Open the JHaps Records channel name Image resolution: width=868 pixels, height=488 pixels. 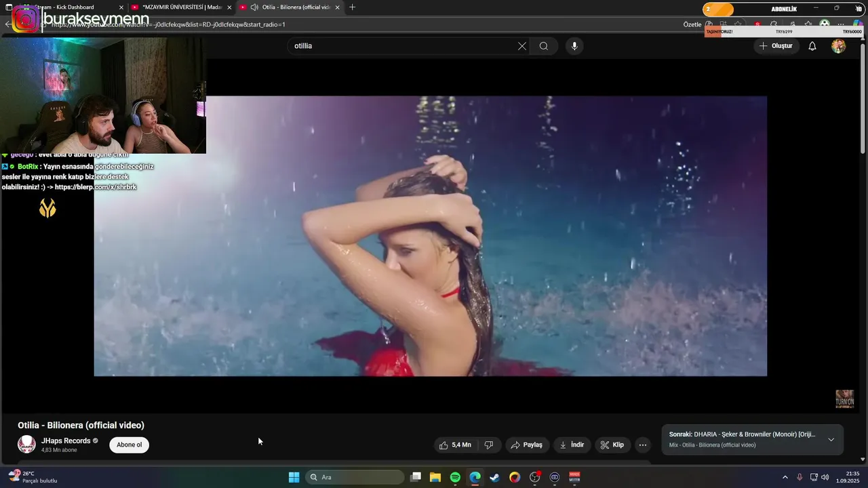click(x=66, y=441)
